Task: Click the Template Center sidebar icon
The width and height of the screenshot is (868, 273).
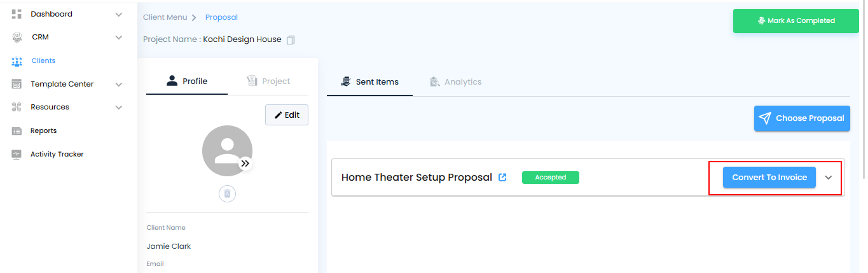Action: click(x=17, y=84)
